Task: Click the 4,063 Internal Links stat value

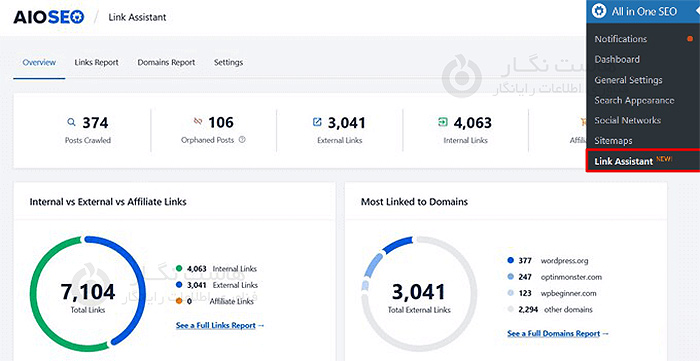Action: point(472,122)
